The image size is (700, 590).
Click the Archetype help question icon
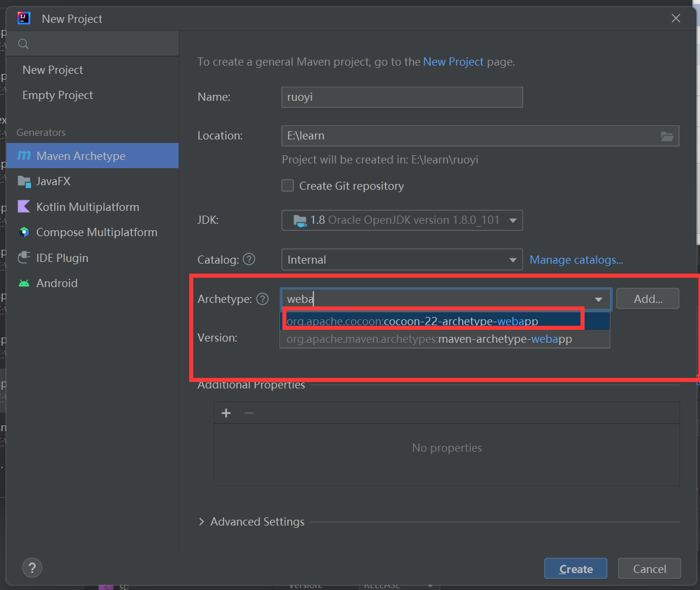pos(262,299)
